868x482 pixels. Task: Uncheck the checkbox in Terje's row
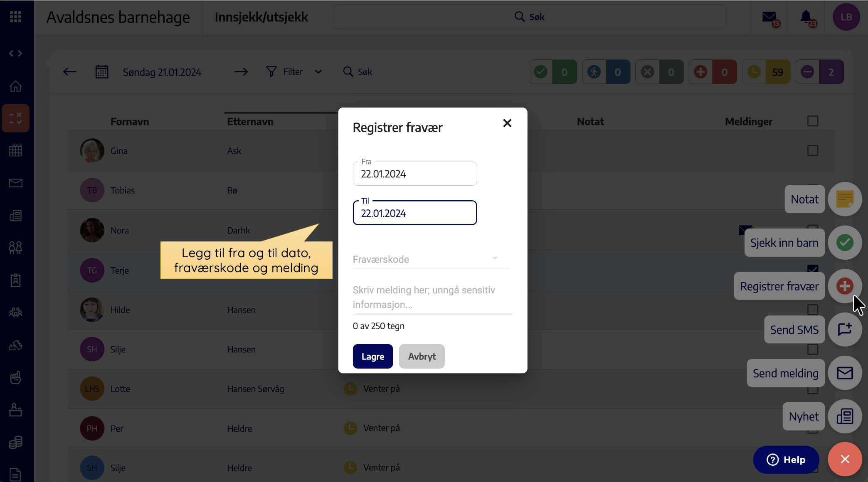tap(813, 269)
